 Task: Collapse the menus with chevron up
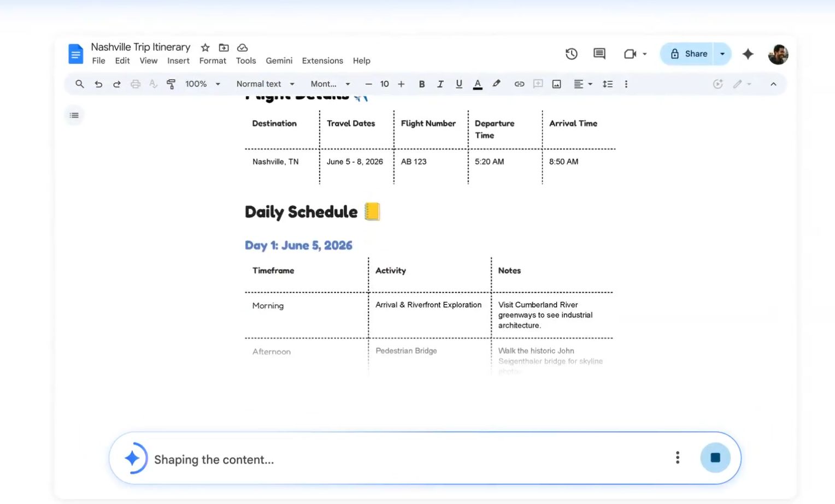pos(773,84)
